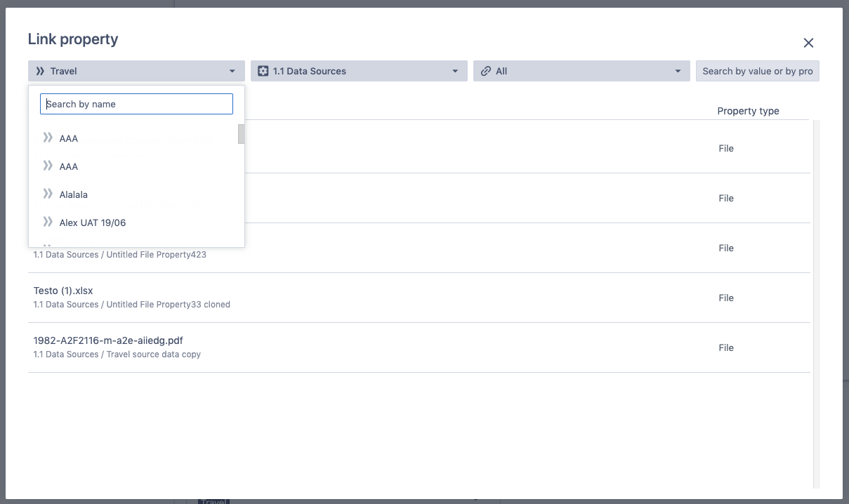
Task: Open the All filter dropdown arrow
Action: (678, 71)
